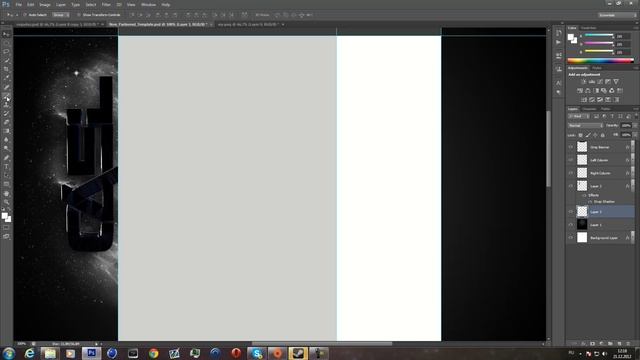Open the Window menu
This screenshot has width=640, height=360.
point(148,4)
